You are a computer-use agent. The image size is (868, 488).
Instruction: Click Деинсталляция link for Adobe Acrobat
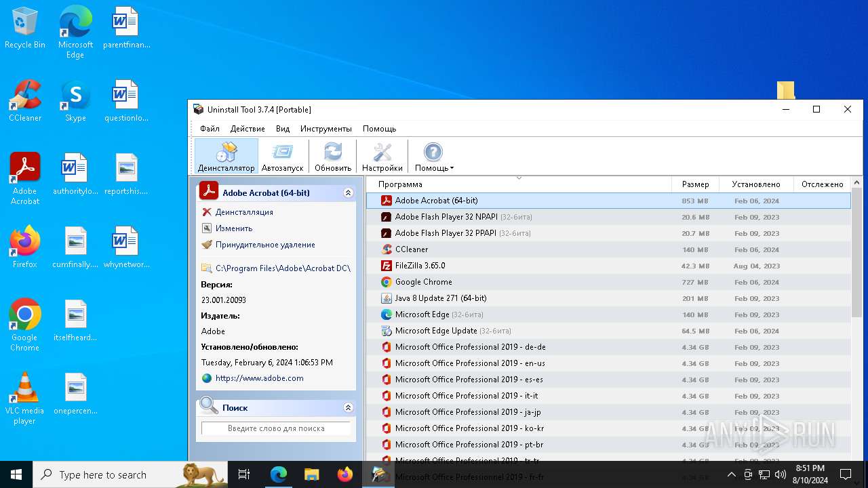[x=244, y=212]
